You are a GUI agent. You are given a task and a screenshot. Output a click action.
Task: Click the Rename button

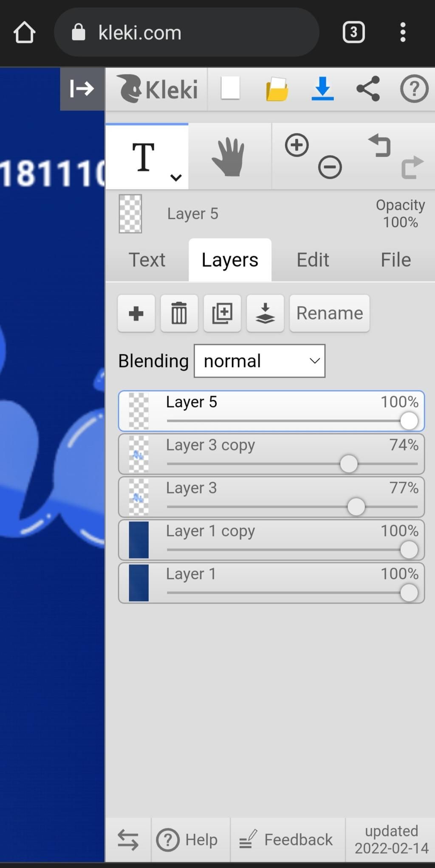[330, 313]
